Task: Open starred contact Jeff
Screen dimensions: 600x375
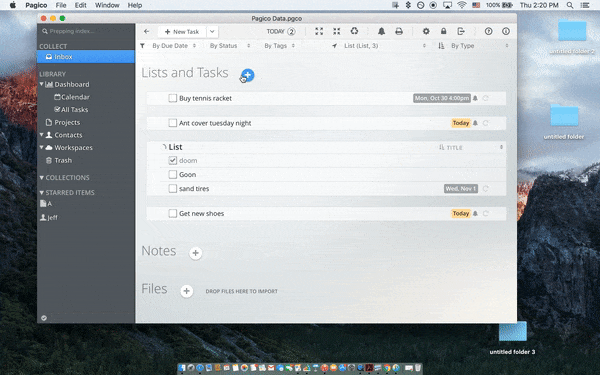Action: coord(49,217)
